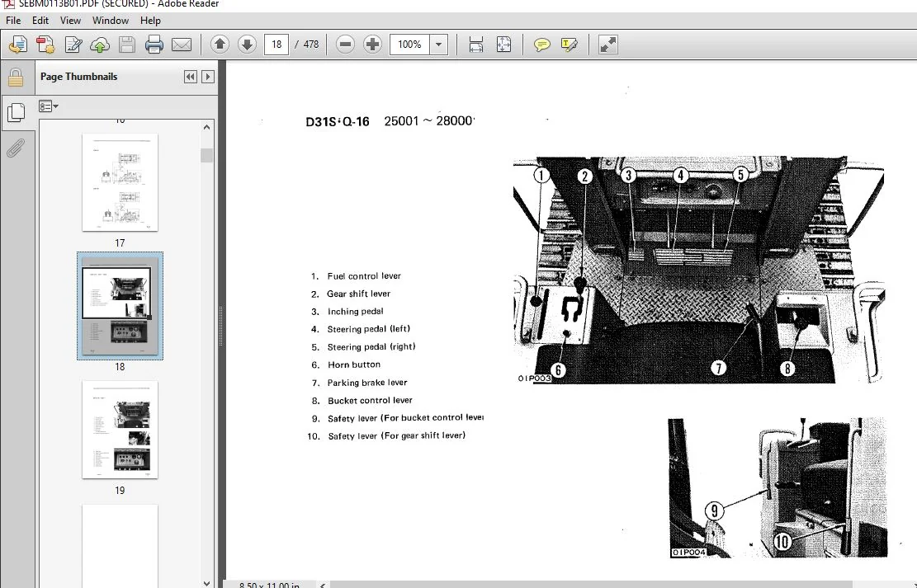This screenshot has height=588, width=917.
Task: Click document horizontal scroll left arrow
Action: coord(323,585)
